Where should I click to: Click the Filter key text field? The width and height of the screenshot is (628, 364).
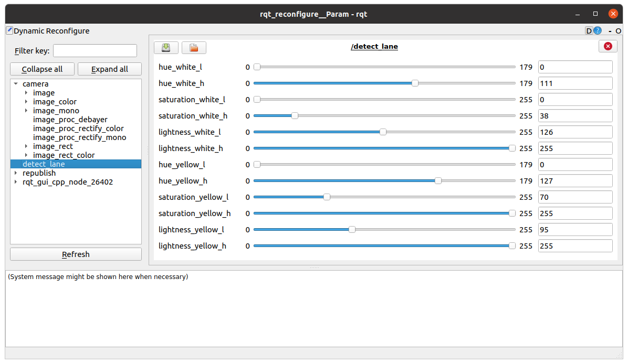[95, 51]
